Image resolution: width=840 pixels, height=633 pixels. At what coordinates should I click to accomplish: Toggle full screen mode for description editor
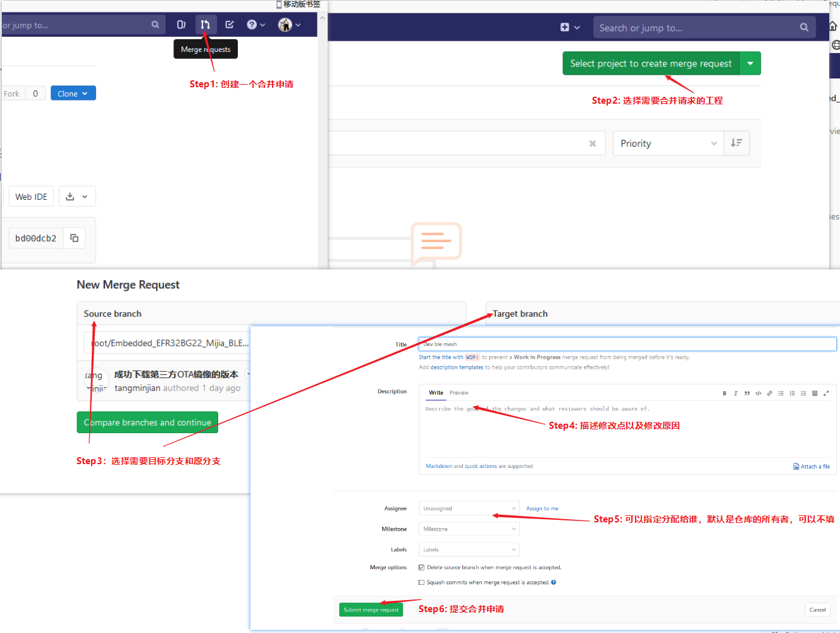826,393
